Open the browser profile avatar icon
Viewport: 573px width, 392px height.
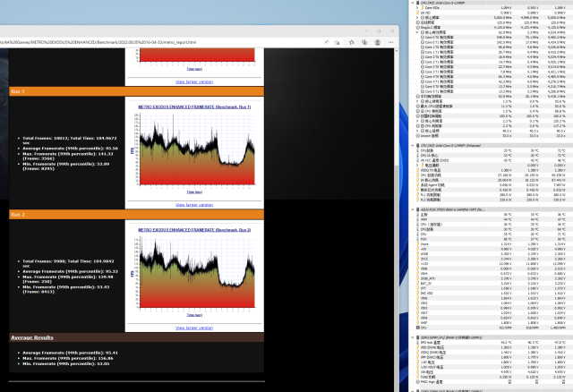click(378, 42)
